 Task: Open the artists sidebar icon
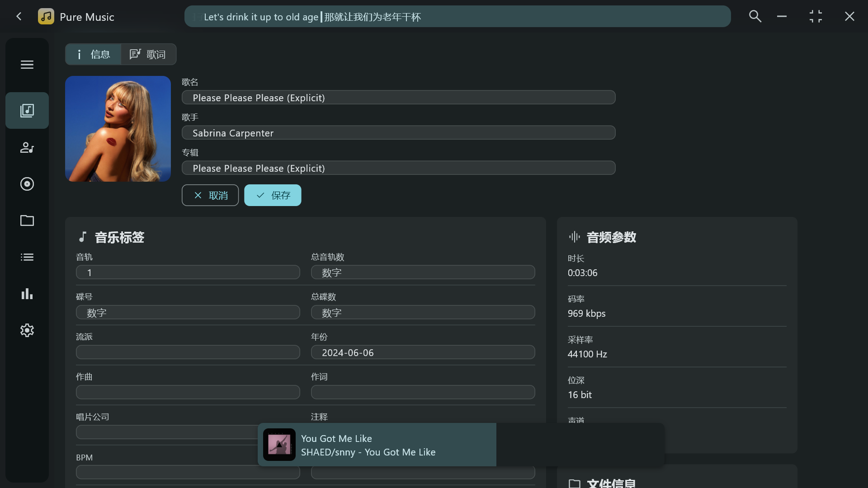27,147
